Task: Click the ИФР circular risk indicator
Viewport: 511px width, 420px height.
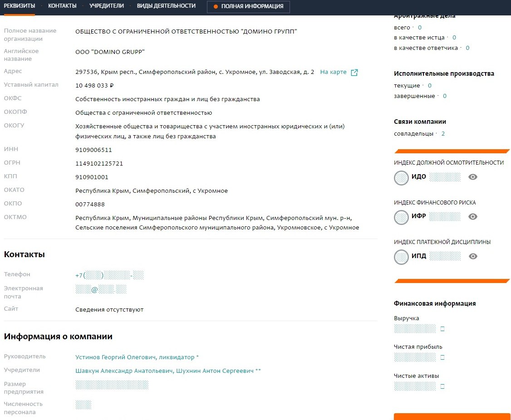Action: coord(402,217)
